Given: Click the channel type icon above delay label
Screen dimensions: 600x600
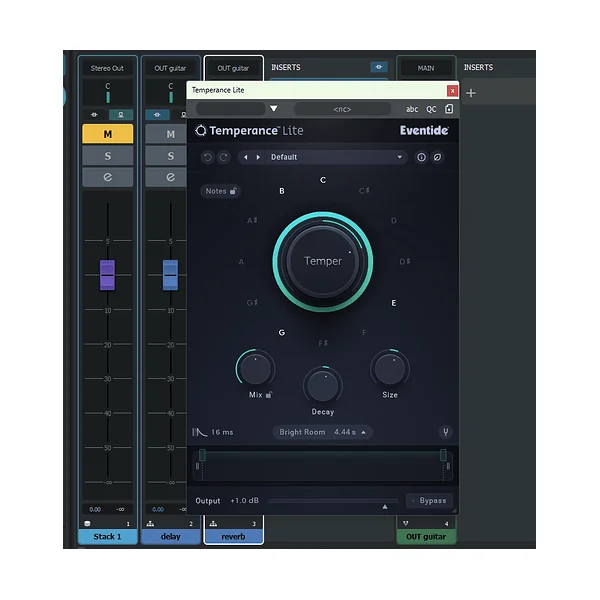Looking at the screenshot, I should (150, 523).
